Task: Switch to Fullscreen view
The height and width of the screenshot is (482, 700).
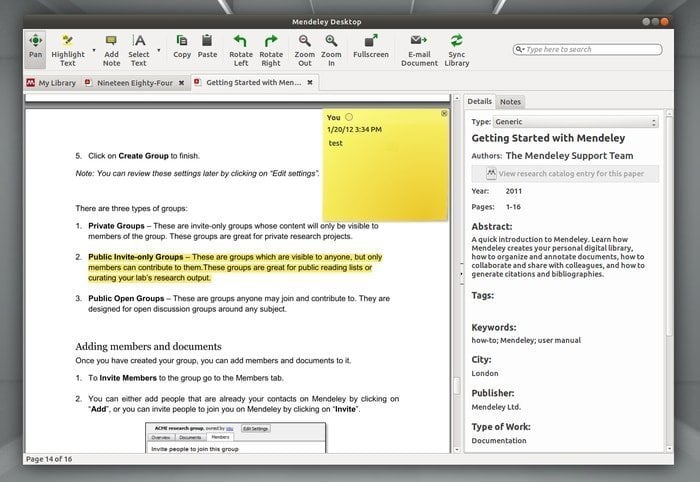Action: point(371,46)
